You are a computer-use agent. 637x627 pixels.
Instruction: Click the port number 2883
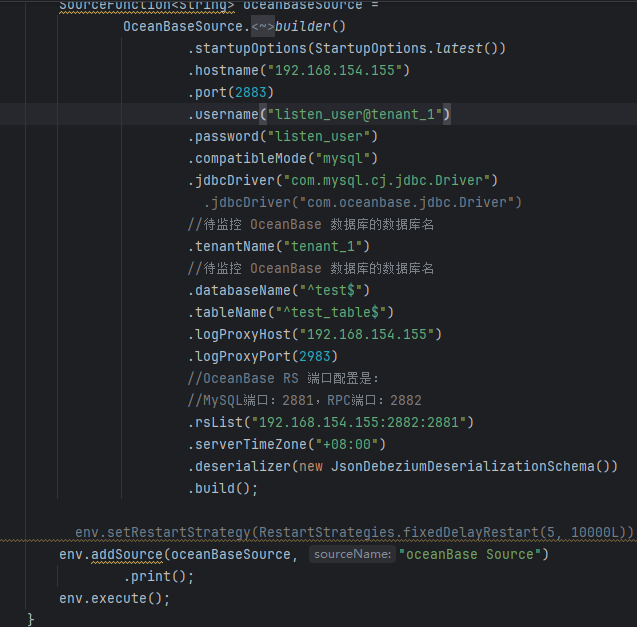click(x=251, y=92)
